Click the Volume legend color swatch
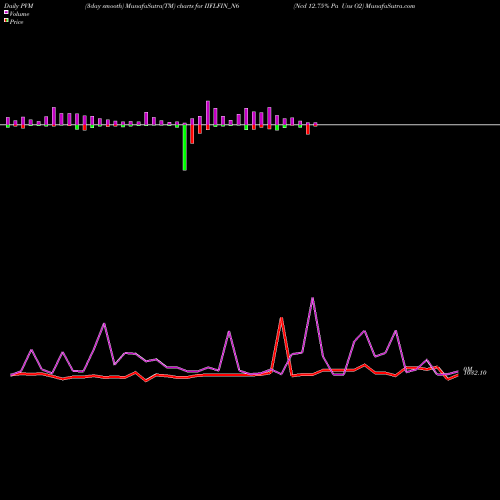Image resolution: width=500 pixels, height=500 pixels. pyautogui.click(x=6, y=13)
